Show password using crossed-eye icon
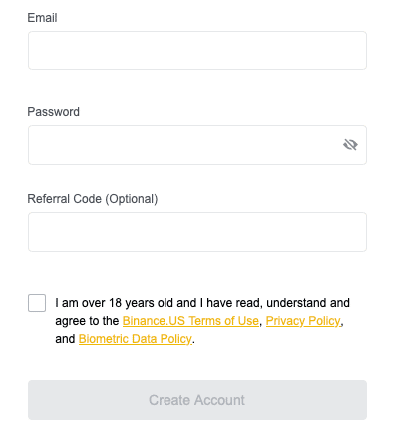397x426 pixels. tap(350, 145)
